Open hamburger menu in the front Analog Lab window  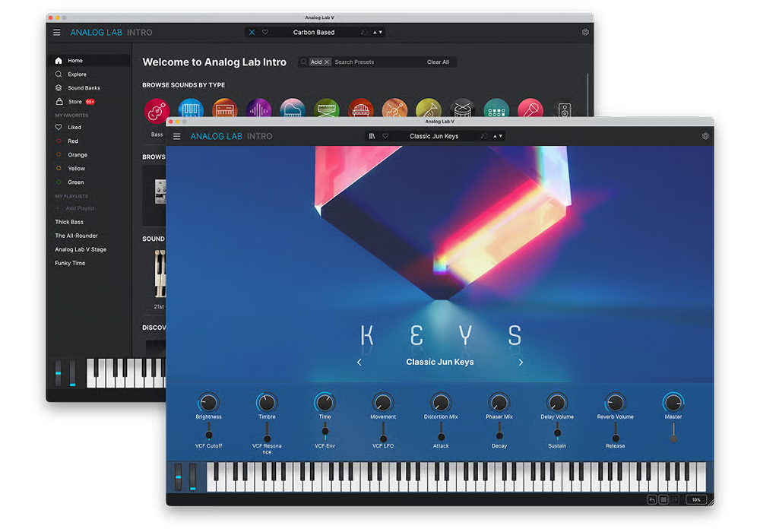click(x=177, y=137)
